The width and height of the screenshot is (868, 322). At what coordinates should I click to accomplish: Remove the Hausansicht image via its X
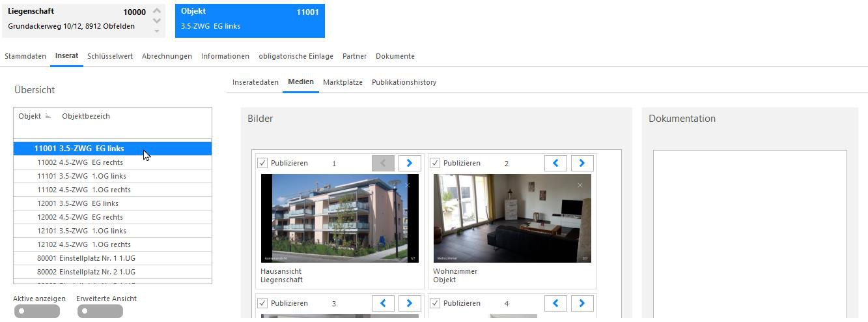coord(408,185)
